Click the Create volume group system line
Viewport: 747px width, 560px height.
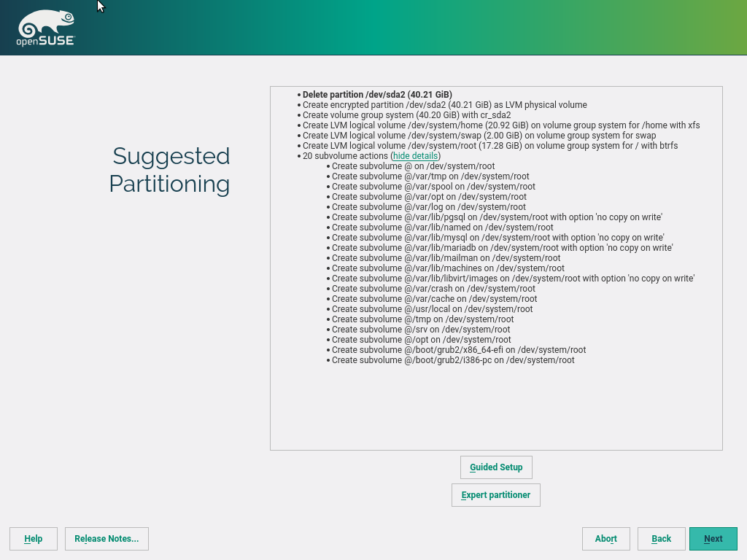coord(406,115)
